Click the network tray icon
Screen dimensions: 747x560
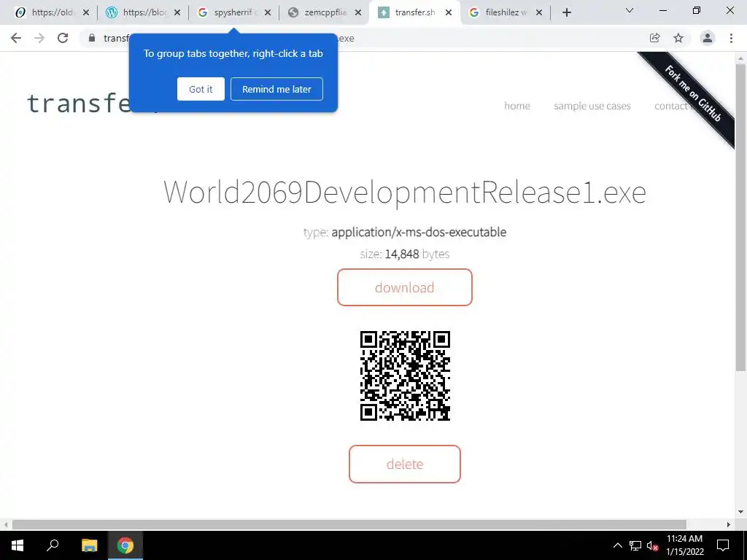[635, 545]
